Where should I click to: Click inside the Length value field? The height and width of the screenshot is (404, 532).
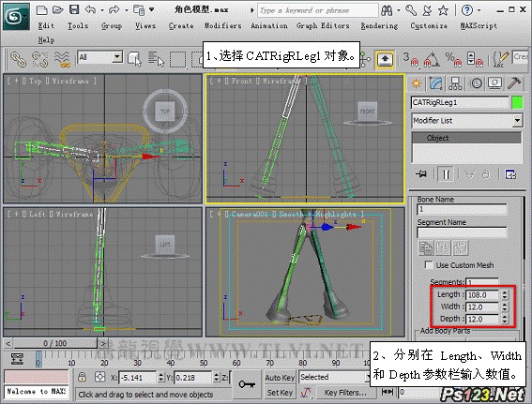coord(482,295)
